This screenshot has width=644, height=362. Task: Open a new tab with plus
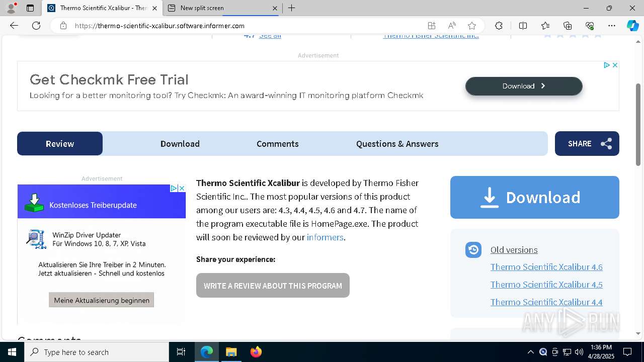[292, 8]
